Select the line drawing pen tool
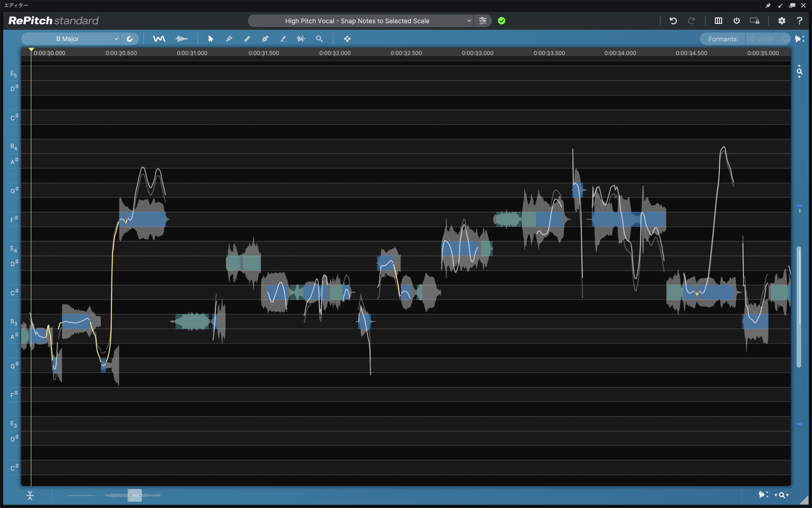 pos(283,39)
